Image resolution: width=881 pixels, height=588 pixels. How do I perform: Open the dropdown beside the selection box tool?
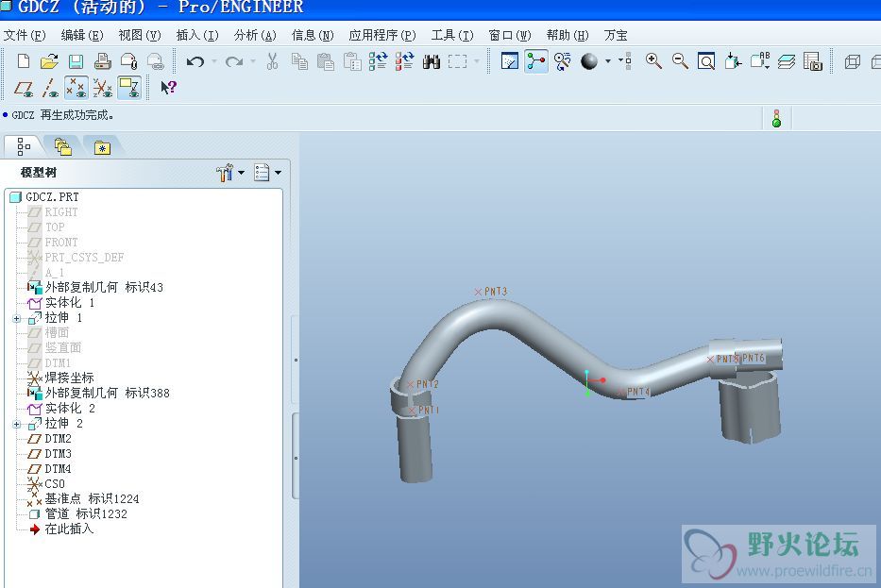(x=477, y=61)
